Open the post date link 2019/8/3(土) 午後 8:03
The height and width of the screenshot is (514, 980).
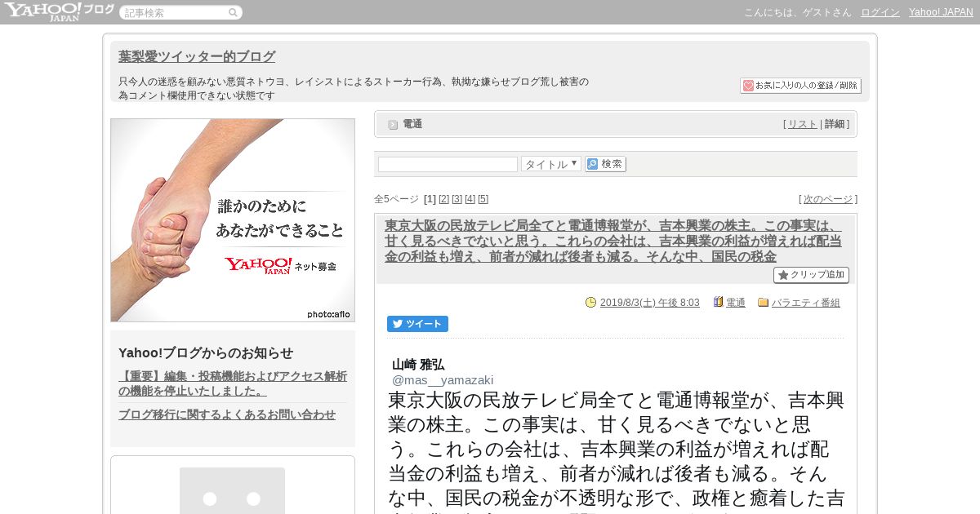pyautogui.click(x=649, y=303)
